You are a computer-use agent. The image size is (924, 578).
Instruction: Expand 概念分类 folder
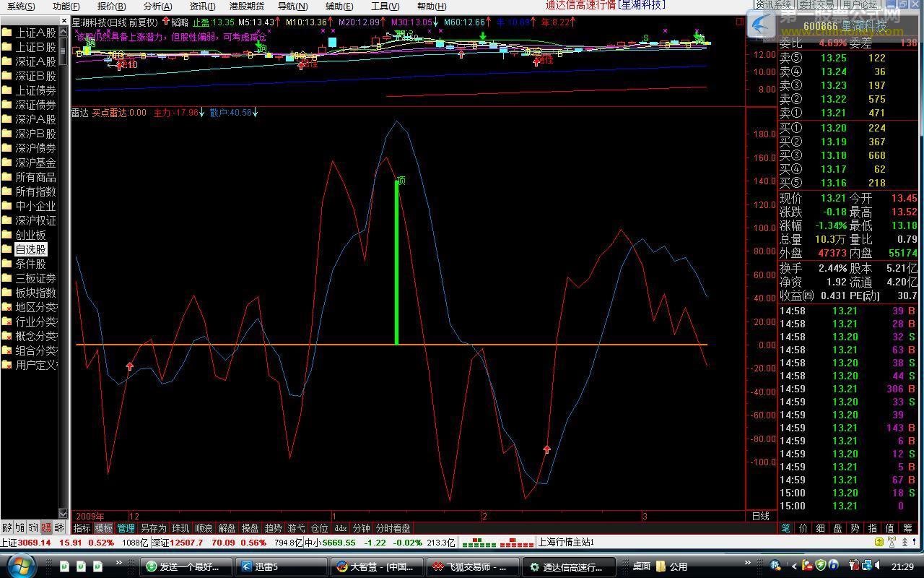click(29, 336)
